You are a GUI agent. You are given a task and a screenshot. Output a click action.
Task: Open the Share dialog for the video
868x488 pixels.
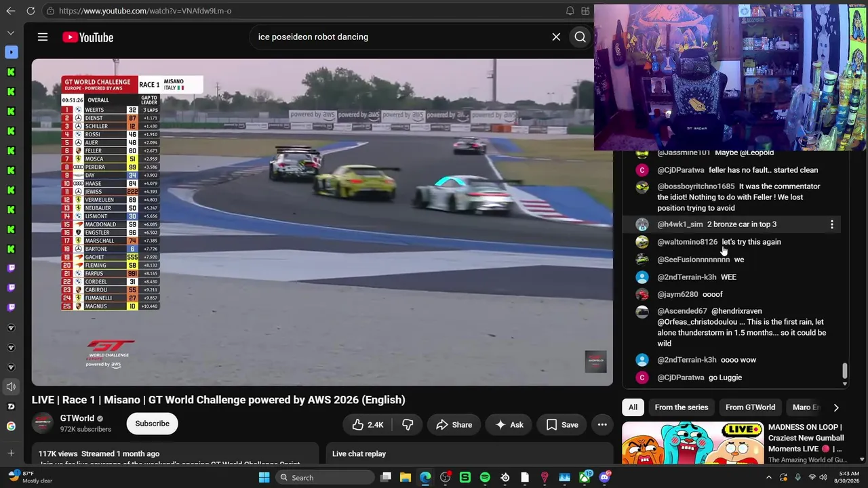click(454, 425)
